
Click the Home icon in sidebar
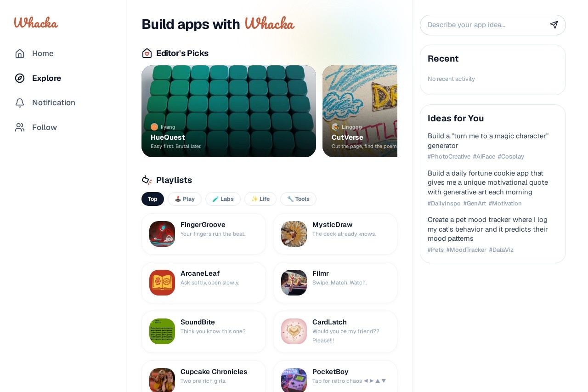pos(20,53)
